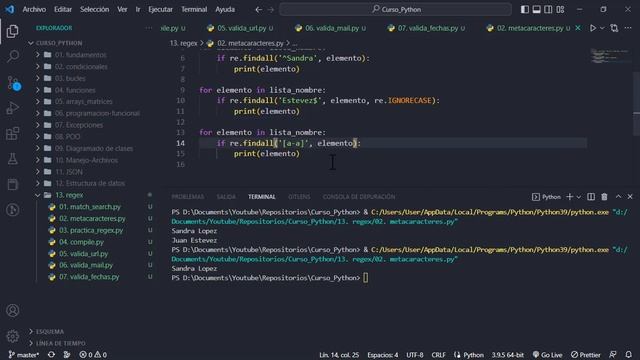The width and height of the screenshot is (640, 360).
Task: Open the Source Control view icon
Action: tap(13, 83)
